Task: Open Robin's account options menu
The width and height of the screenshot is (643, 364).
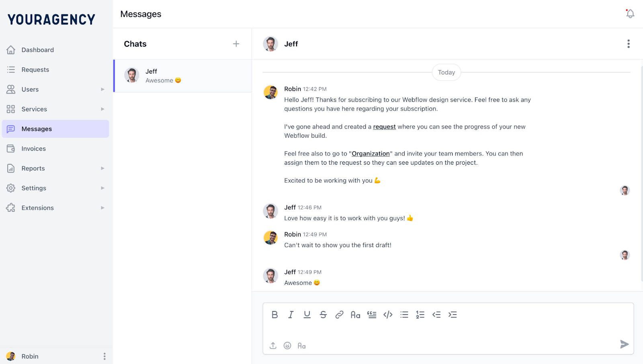Action: 104,356
